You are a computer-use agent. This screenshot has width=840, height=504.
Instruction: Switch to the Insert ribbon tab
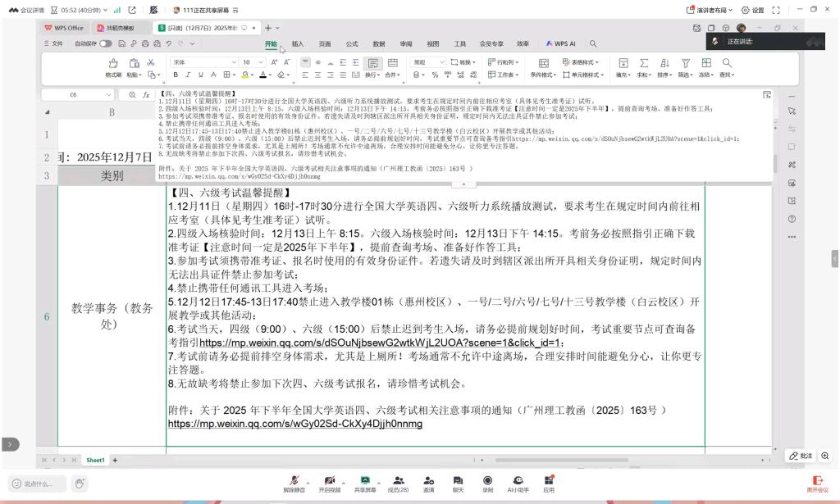[x=298, y=43]
